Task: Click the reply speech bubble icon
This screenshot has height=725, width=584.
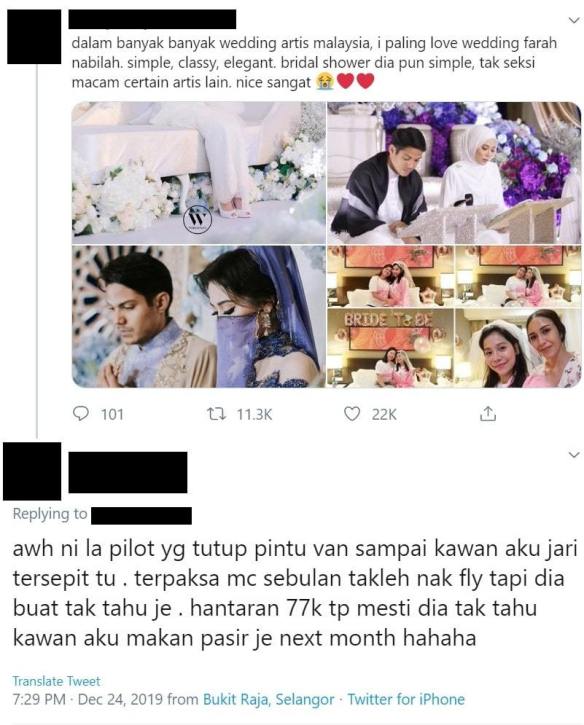Action: coord(81,413)
